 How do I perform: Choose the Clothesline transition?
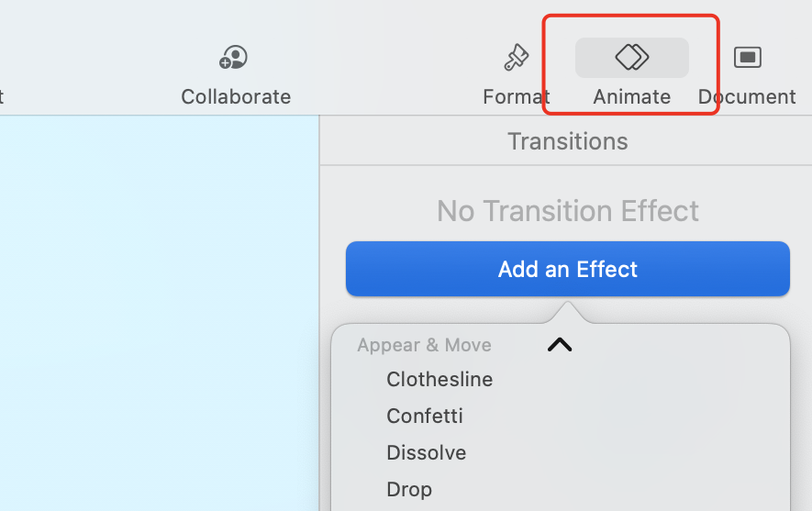(x=439, y=380)
